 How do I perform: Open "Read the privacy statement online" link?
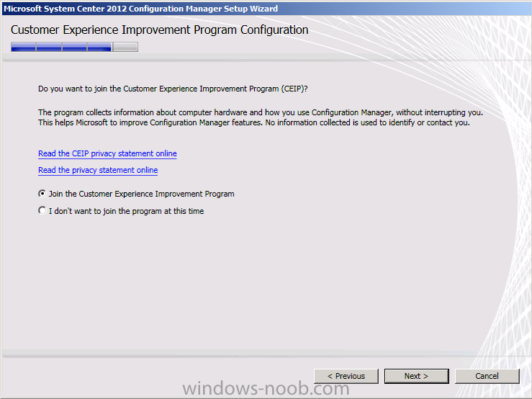[98, 170]
